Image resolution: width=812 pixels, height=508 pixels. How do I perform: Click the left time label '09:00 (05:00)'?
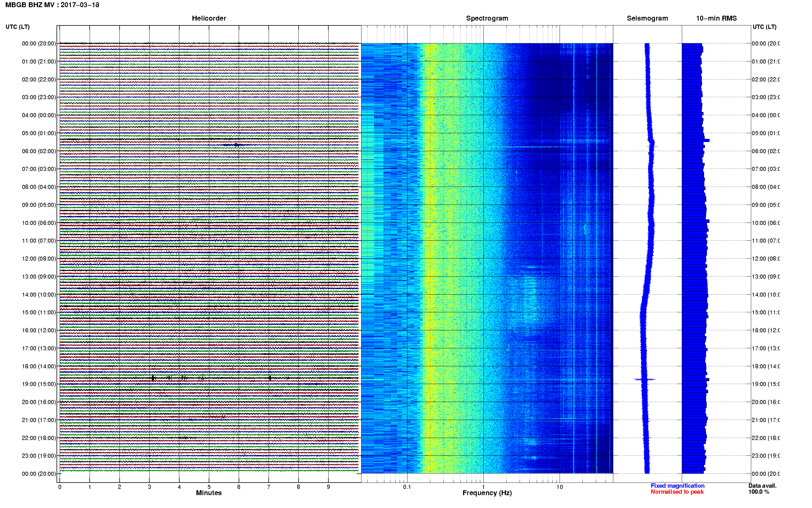pos(39,205)
